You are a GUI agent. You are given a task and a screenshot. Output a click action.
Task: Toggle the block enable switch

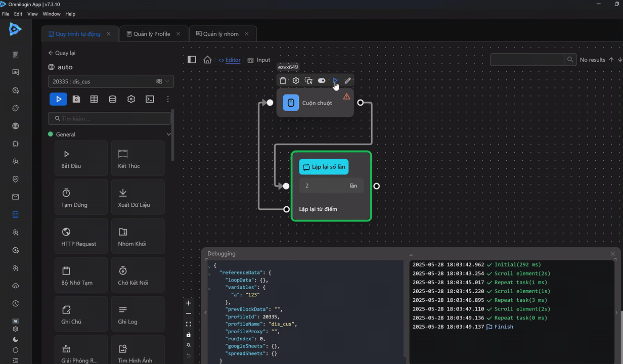coord(322,81)
